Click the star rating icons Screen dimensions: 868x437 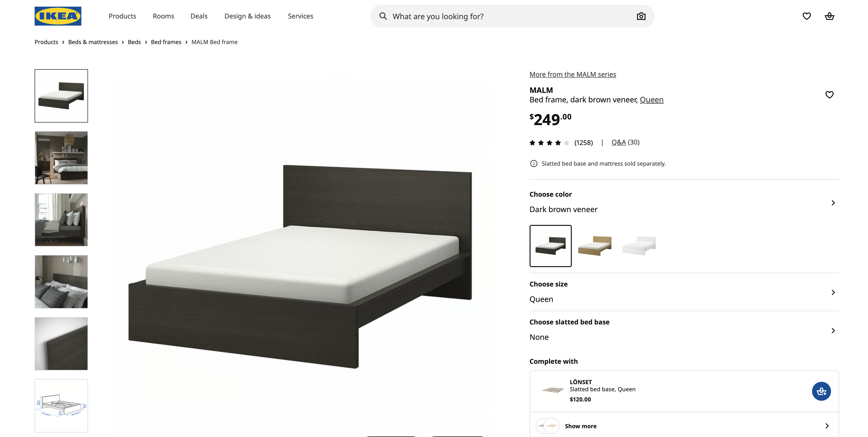[x=549, y=143]
